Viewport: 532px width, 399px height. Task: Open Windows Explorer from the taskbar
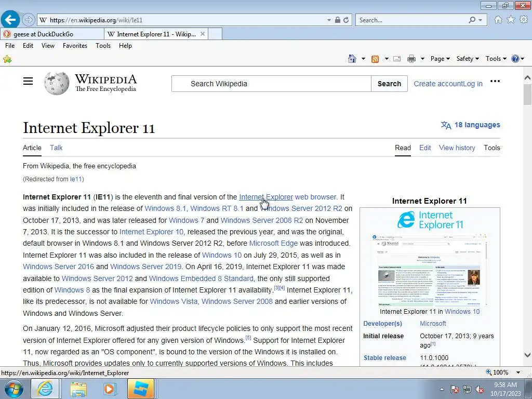point(78,389)
